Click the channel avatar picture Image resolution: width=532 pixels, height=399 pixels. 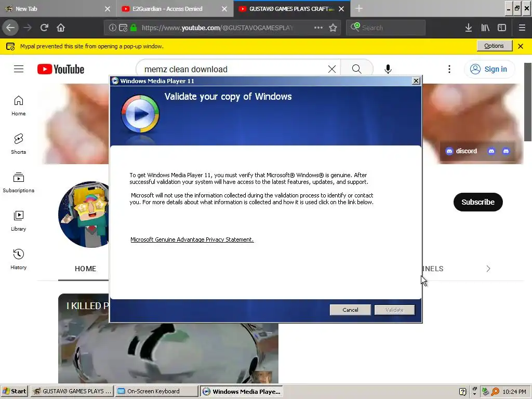pos(84,215)
